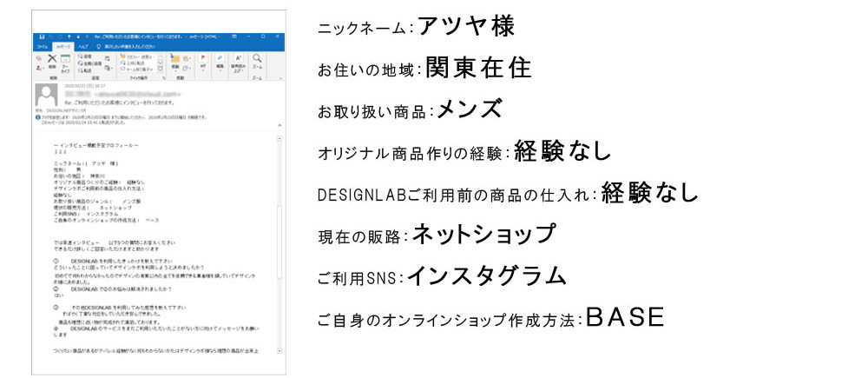Collapse the ribbon with the chevron
The width and height of the screenshot is (868, 378).
click(279, 76)
